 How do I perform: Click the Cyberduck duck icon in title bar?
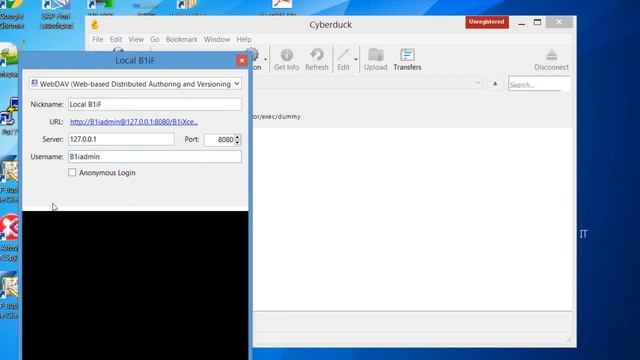(95, 24)
